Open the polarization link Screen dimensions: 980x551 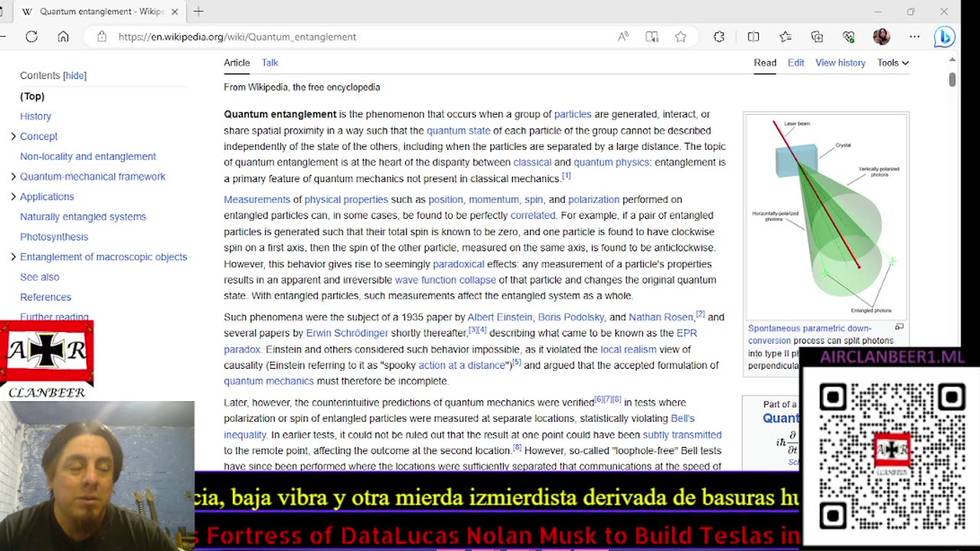(x=593, y=200)
